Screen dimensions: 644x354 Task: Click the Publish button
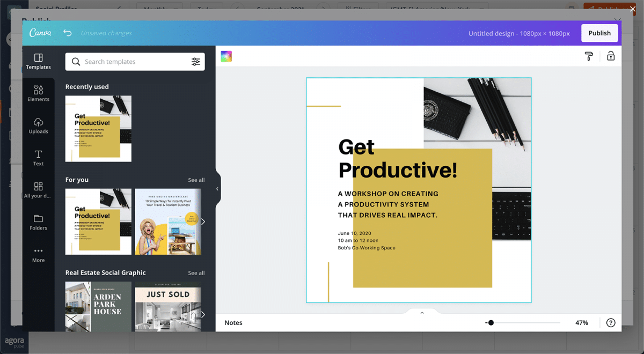click(x=599, y=33)
